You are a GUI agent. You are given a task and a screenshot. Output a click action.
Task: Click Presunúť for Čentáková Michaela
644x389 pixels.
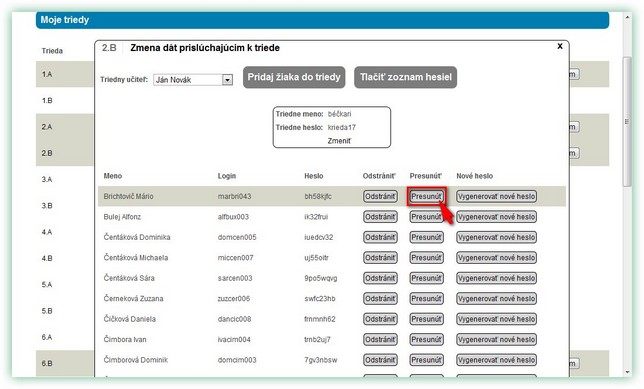point(426,258)
